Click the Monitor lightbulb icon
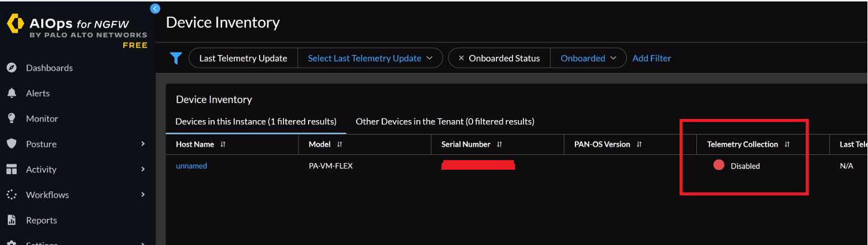The width and height of the screenshot is (868, 245). pyautogui.click(x=11, y=118)
